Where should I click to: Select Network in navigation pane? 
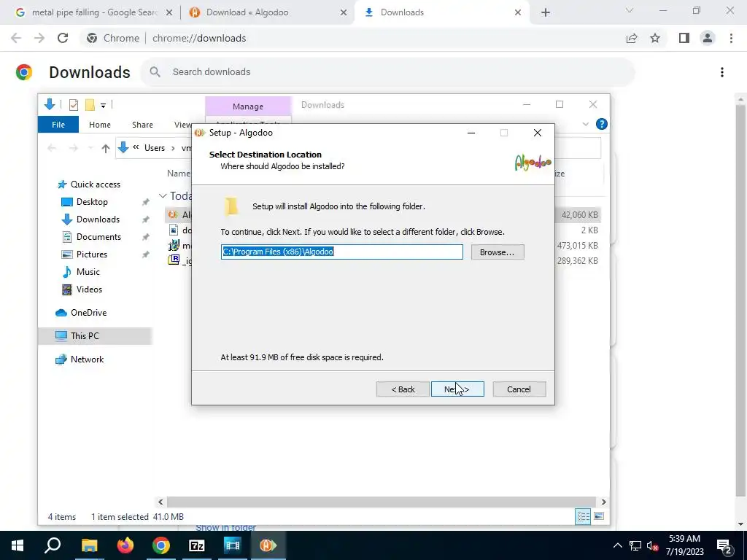tap(87, 359)
